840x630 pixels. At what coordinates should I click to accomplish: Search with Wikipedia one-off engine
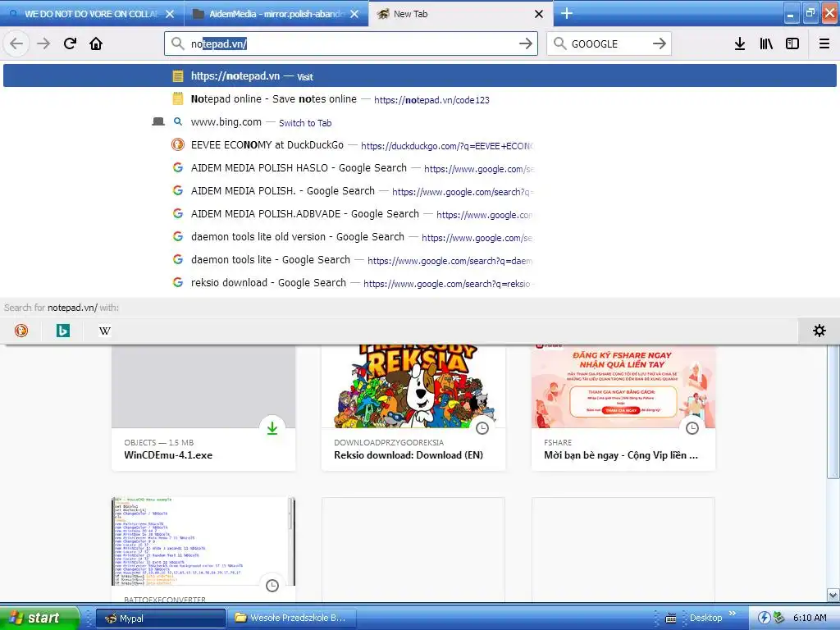coord(105,331)
